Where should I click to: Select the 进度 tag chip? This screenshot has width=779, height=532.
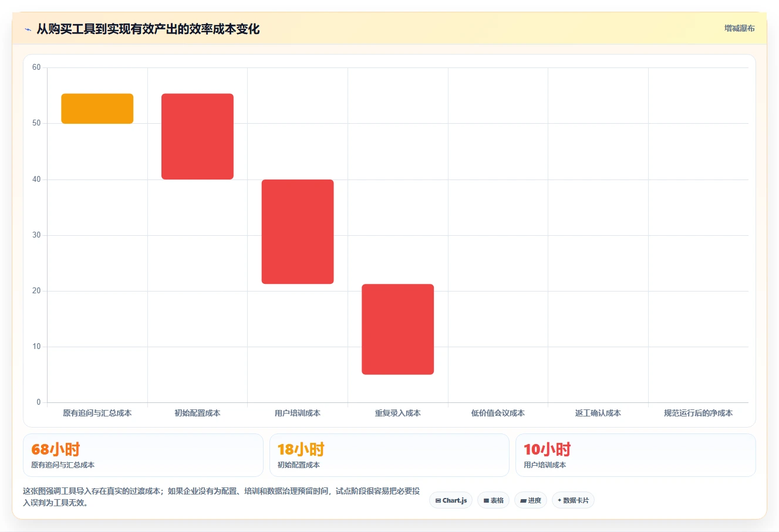tap(531, 500)
